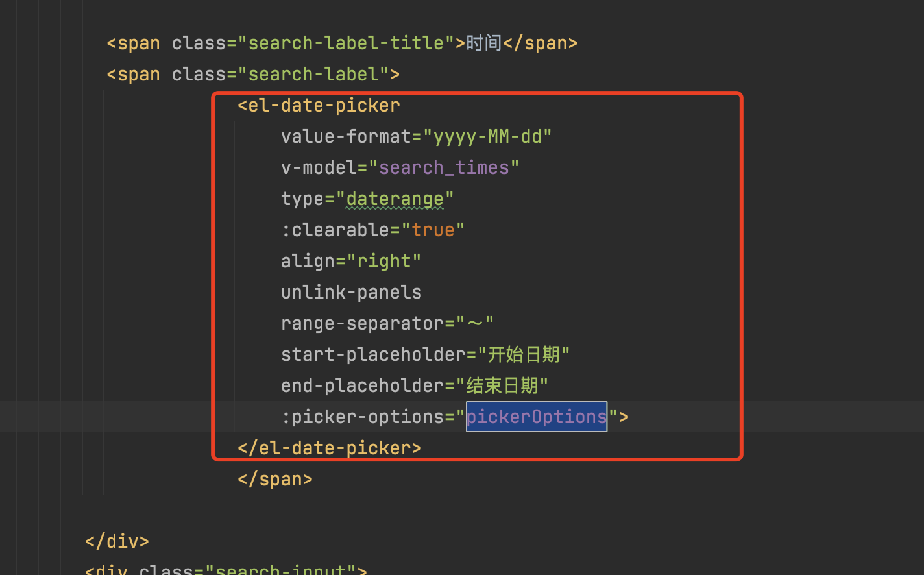Click the closing div tag

click(x=116, y=541)
